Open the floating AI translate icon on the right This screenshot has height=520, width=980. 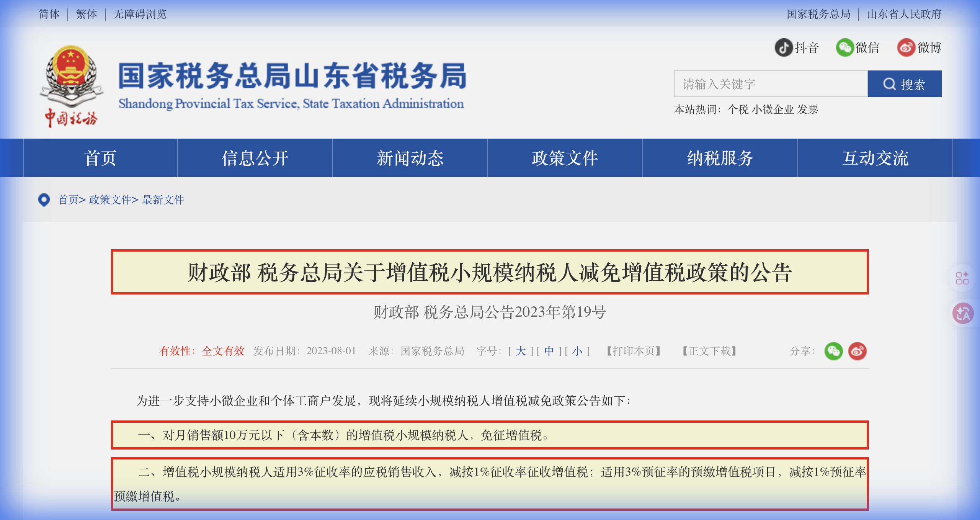pyautogui.click(x=963, y=313)
